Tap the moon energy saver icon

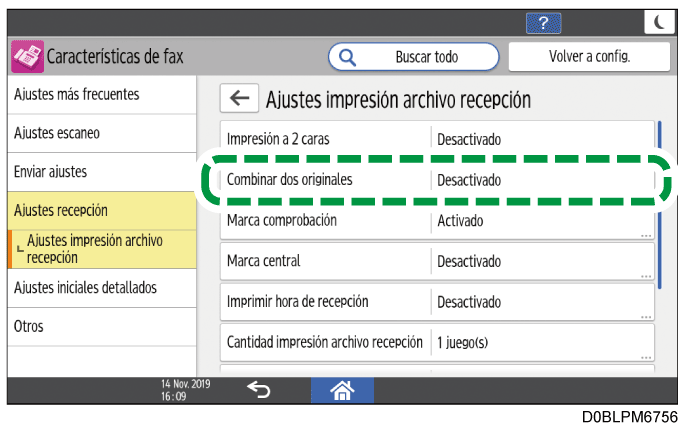(657, 22)
